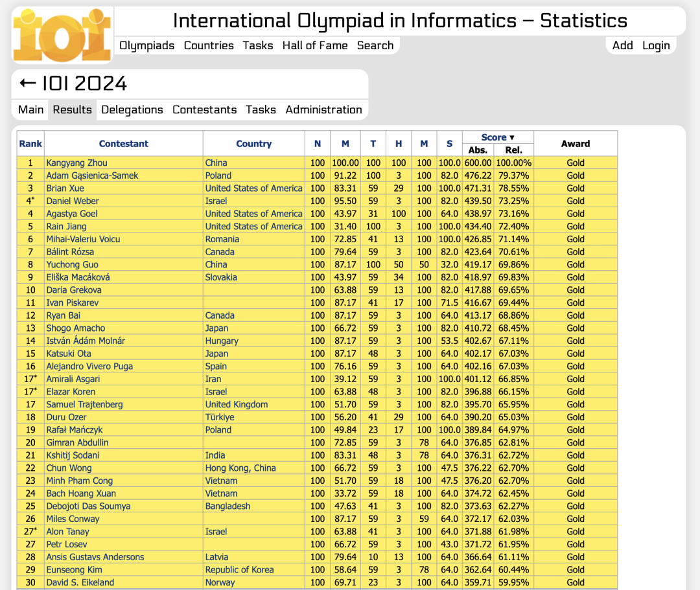Open Latvia country link

[216, 557]
